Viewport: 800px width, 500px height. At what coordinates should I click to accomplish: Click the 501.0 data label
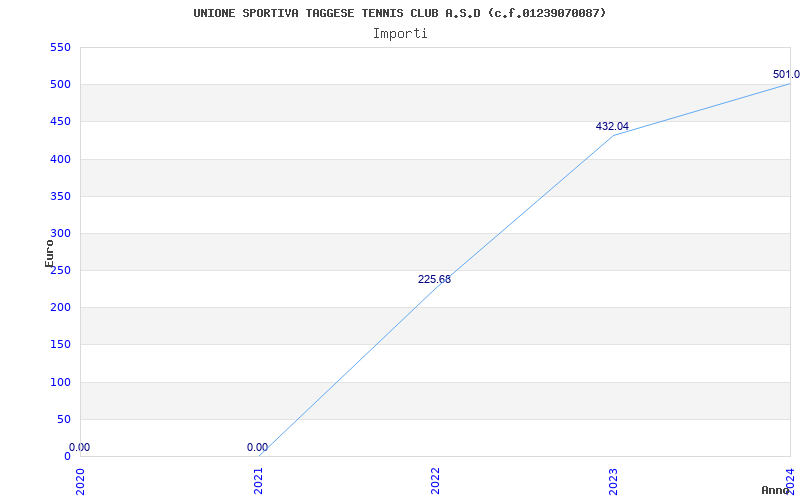click(786, 74)
